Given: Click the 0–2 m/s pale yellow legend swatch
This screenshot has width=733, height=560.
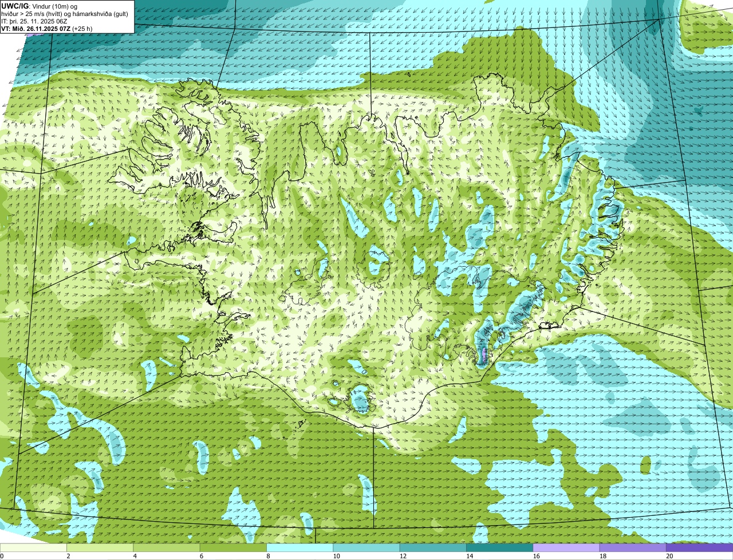Looking at the screenshot, I should point(33,548).
